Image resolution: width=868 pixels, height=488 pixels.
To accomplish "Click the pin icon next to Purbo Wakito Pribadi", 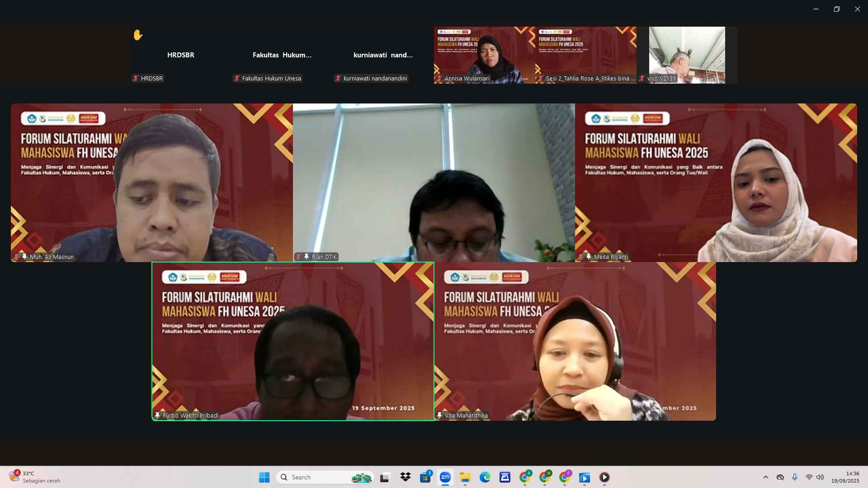I will click(x=157, y=415).
